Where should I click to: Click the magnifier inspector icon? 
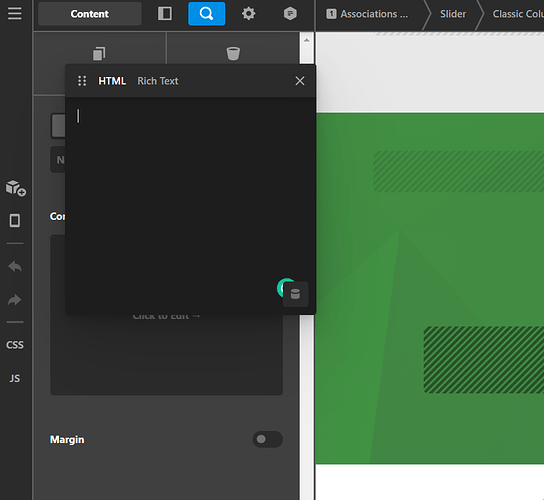click(x=206, y=14)
